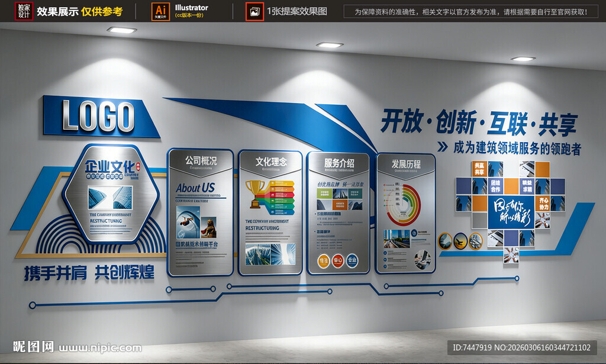Click the 成为建筑领域服务的领跑者 text

[x=517, y=147]
